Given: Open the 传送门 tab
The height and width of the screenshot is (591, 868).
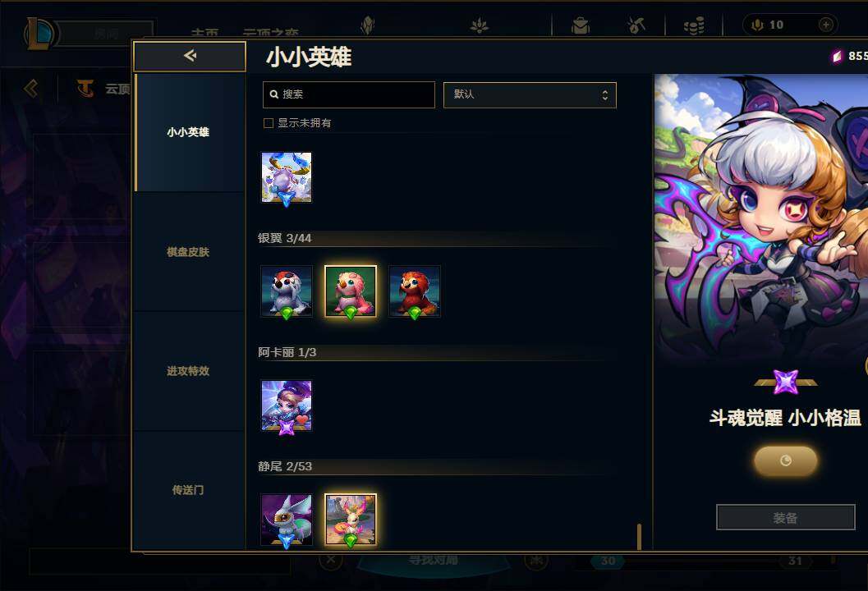Looking at the screenshot, I should [x=188, y=490].
